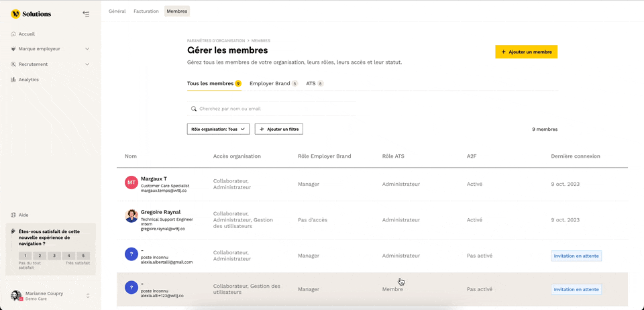Switch to the Facturation tab

145,11
